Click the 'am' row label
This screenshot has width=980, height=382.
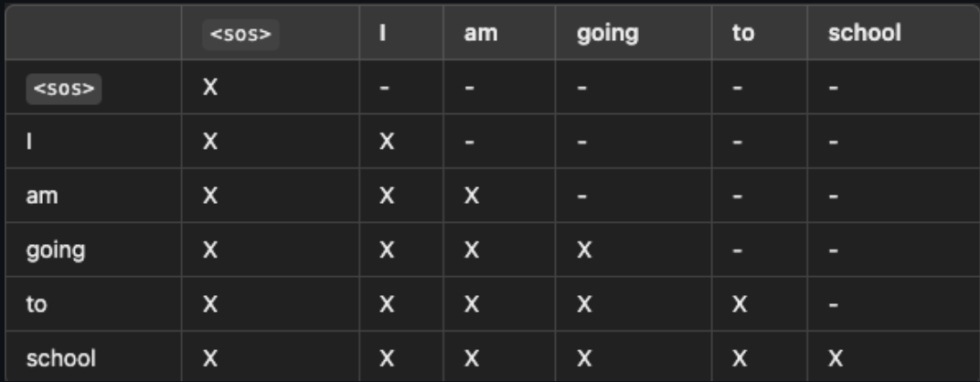42,196
